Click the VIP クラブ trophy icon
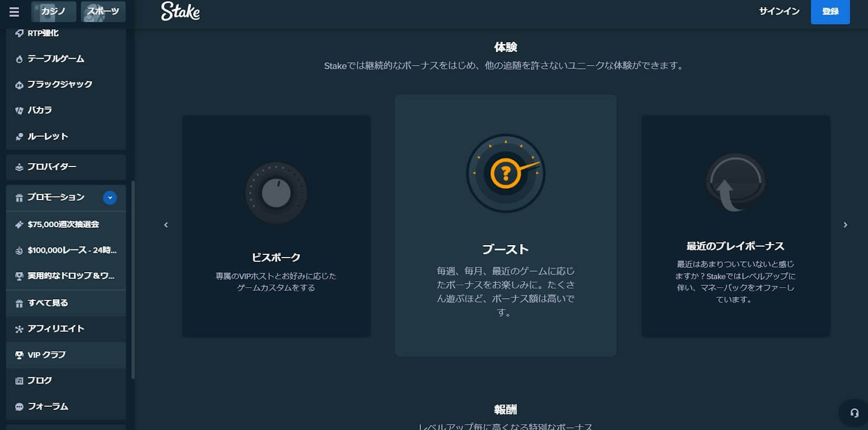 [19, 355]
